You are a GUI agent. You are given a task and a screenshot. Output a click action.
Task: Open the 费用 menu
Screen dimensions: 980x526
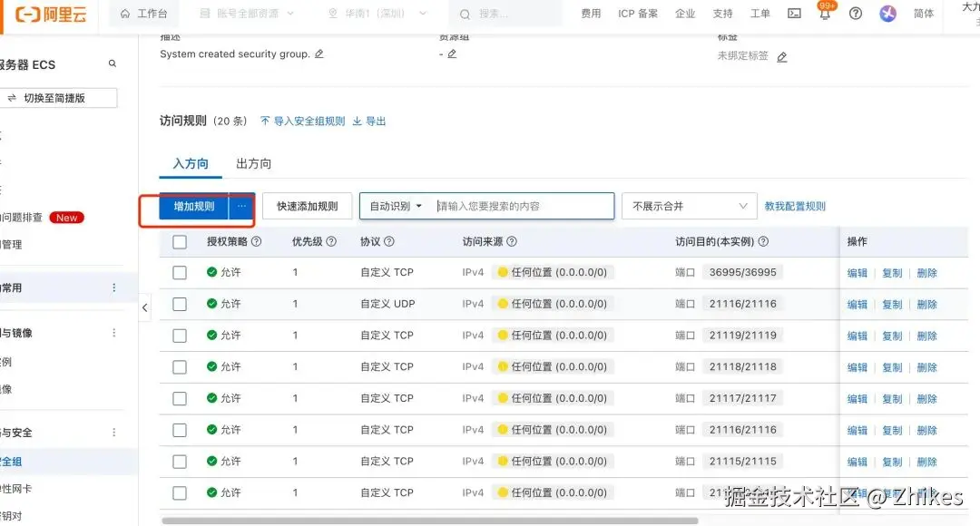point(591,13)
